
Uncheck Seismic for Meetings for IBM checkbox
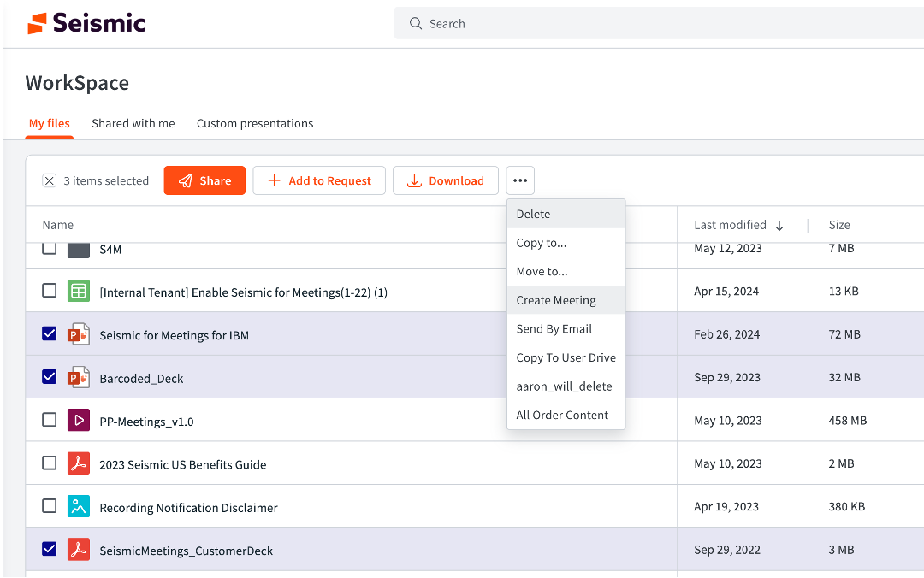(50, 333)
